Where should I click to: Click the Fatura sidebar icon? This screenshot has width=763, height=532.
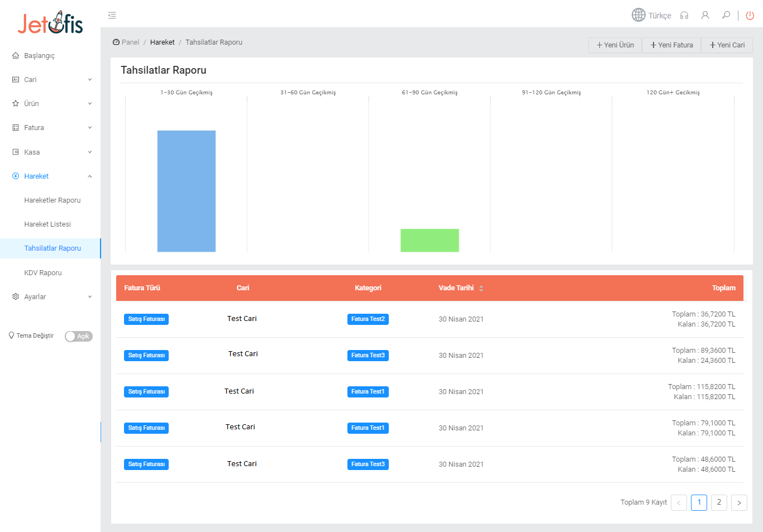click(x=16, y=128)
